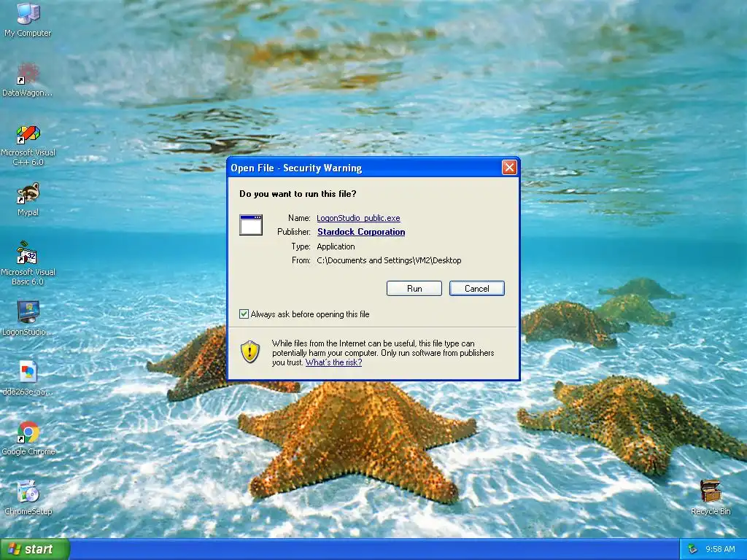Viewport: 747px width, 560px height.
Task: Click the Run button
Action: 414,289
